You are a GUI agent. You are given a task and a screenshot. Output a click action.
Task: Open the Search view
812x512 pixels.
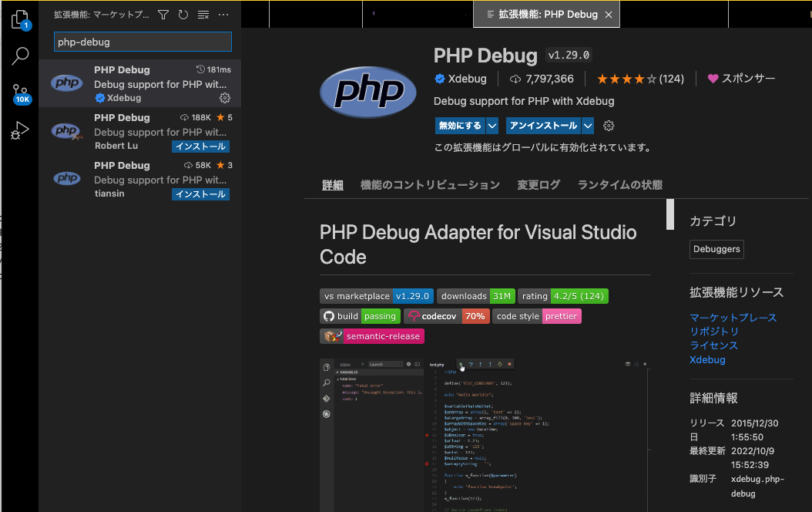tap(19, 56)
